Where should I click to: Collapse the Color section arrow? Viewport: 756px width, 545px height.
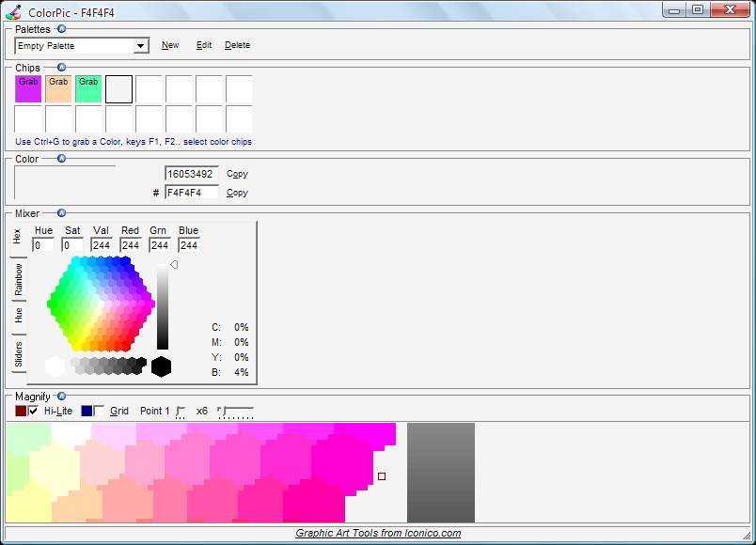point(61,159)
